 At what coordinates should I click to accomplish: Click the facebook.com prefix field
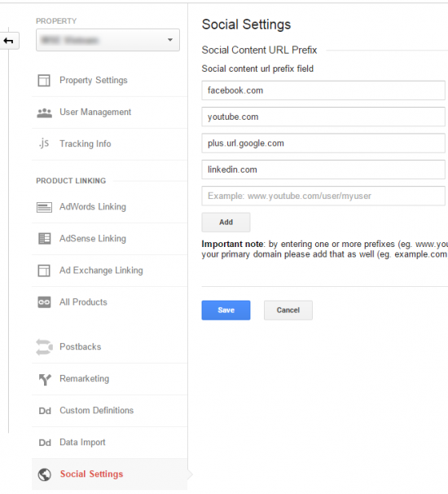click(x=323, y=90)
